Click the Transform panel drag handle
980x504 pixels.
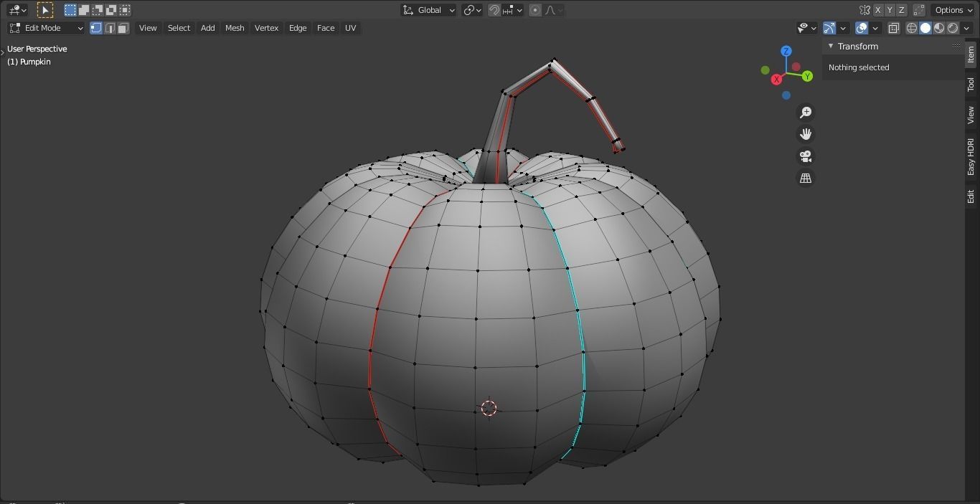pos(956,46)
